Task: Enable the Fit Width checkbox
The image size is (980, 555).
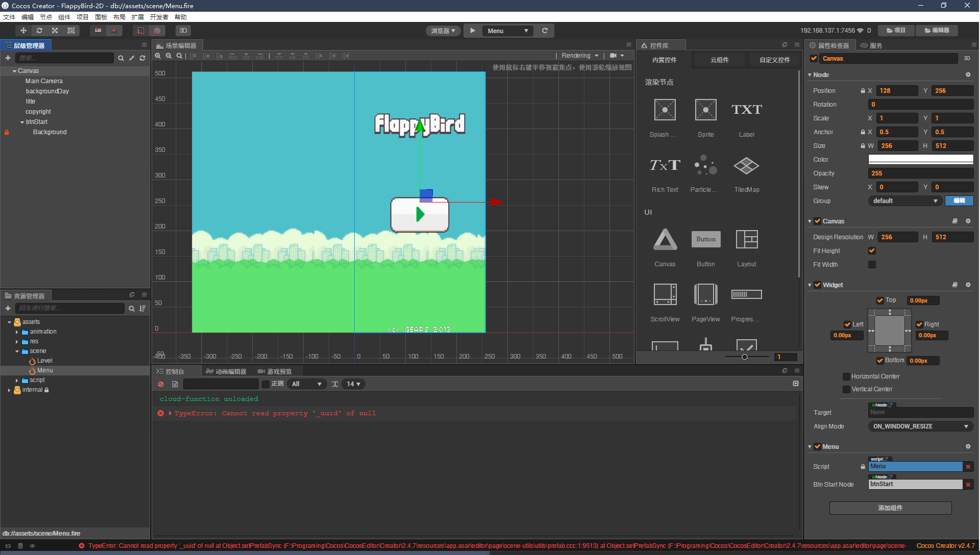Action: click(872, 265)
